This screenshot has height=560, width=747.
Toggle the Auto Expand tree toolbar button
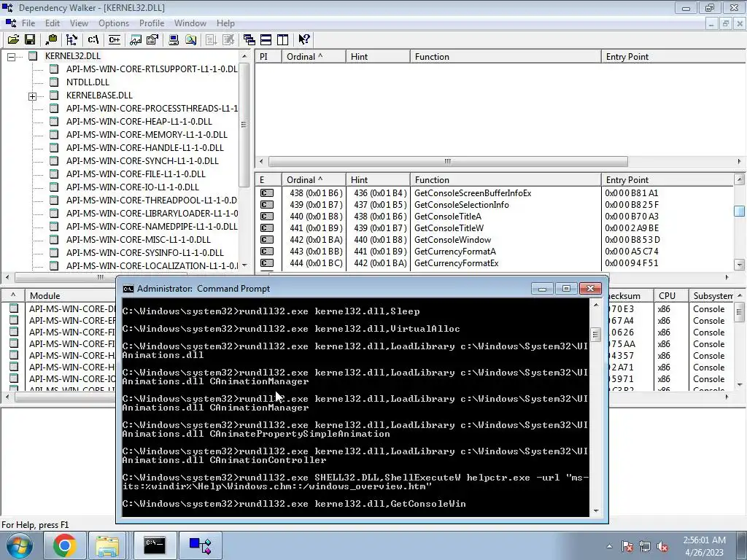72,39
